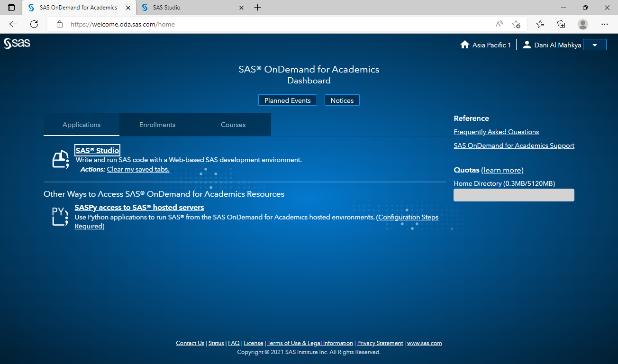Open Contact Us footer link
Viewport: 618px width, 364px height.
[x=190, y=343]
